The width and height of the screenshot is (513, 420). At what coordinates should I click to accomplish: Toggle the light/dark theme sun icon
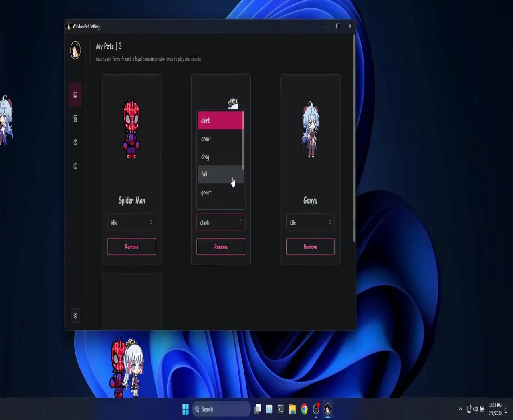click(x=75, y=315)
